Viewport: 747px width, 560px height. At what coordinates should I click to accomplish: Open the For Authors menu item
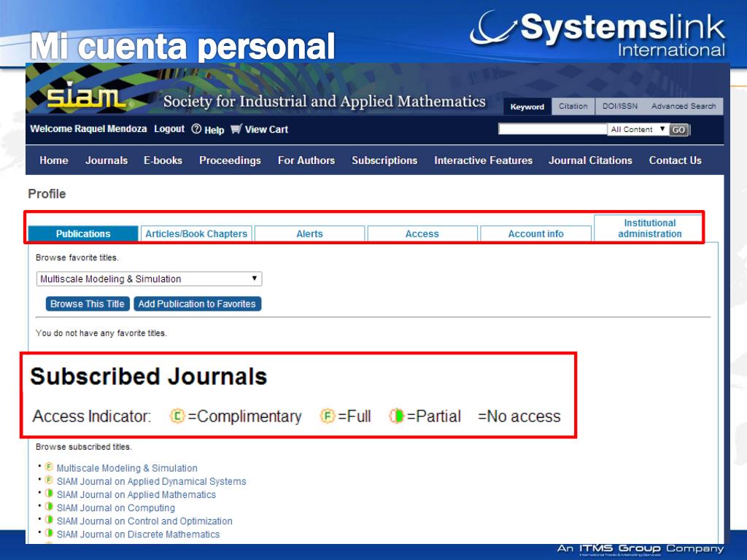(306, 160)
